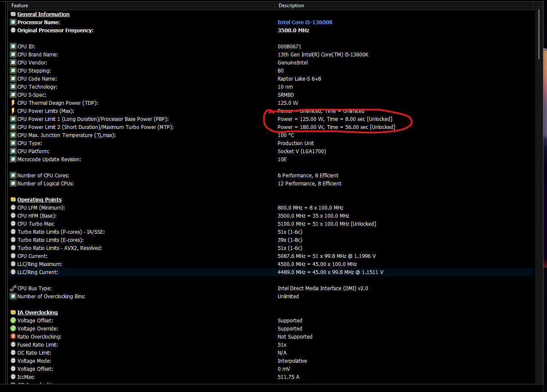Select 'Intel Direct Media Interface (DMI) v2.0'
The height and width of the screenshot is (392, 547).
(323, 288)
